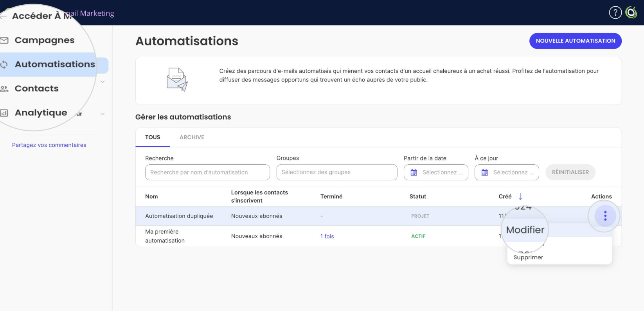Select the Automatisation dupliquée row name
Viewport: 644px width, 311px height.
click(179, 216)
